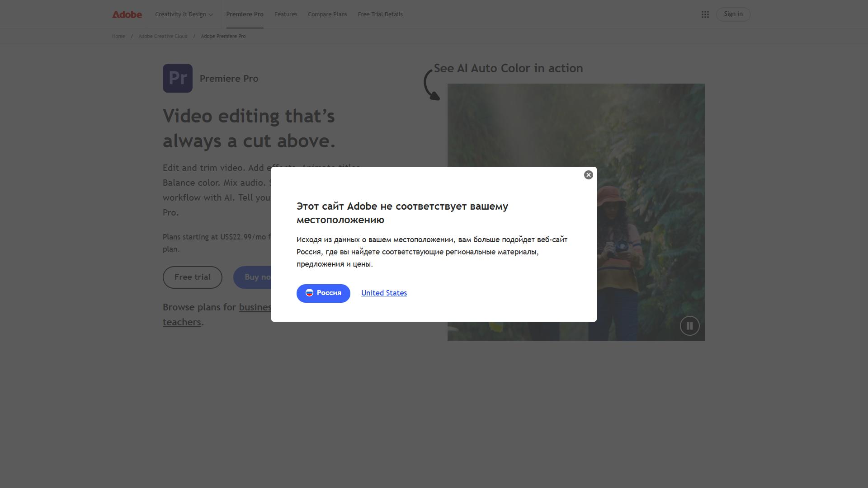Click the Pr Premiere Pro app icon

[x=178, y=78]
